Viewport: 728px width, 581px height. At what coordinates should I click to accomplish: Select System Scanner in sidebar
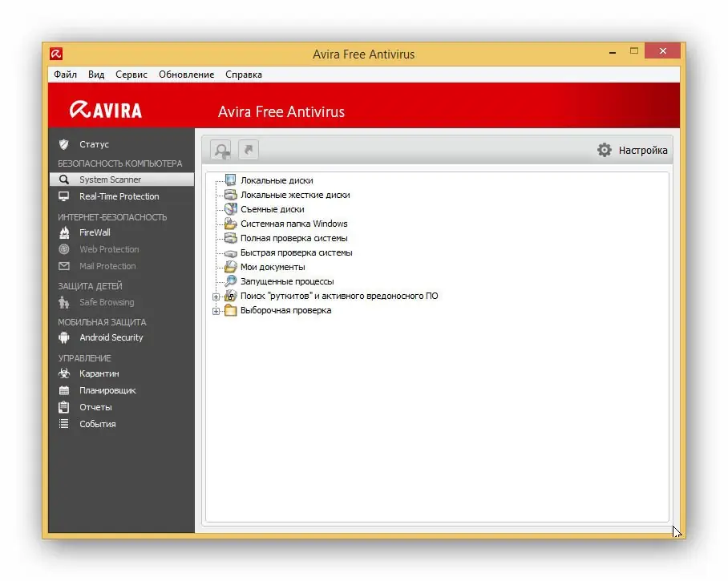[x=122, y=180]
